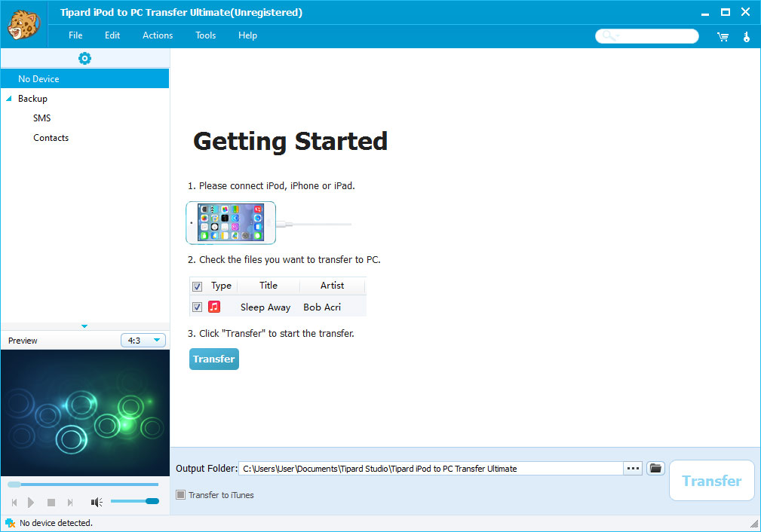Image resolution: width=761 pixels, height=532 pixels.
Task: Click the settings gear icon in sidebar
Action: (x=84, y=58)
